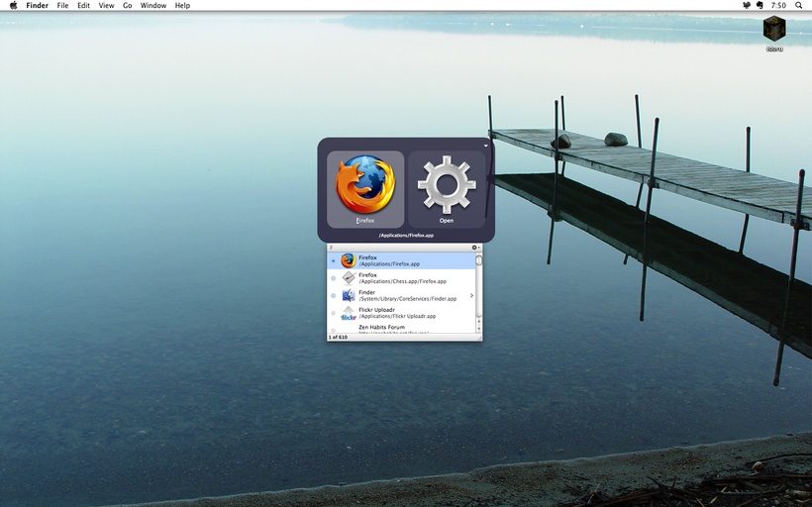Click the path label '/Applications/Firefox.app' under the panes

[406, 235]
